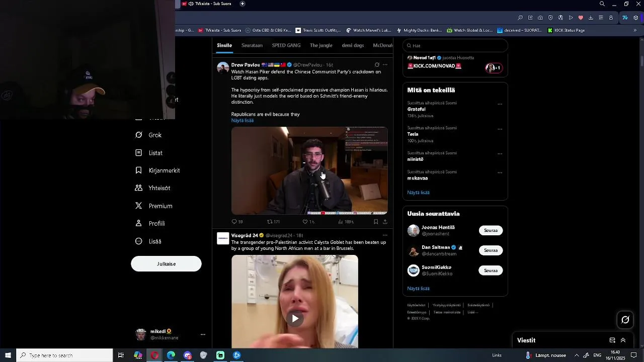Image resolution: width=644 pixels, height=362 pixels.
Task: Open Microsoft Edge from taskbar
Action: 171,355
